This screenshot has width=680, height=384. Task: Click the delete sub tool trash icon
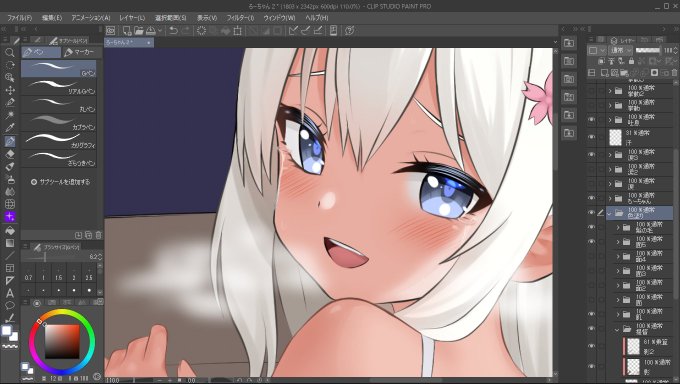point(98,235)
